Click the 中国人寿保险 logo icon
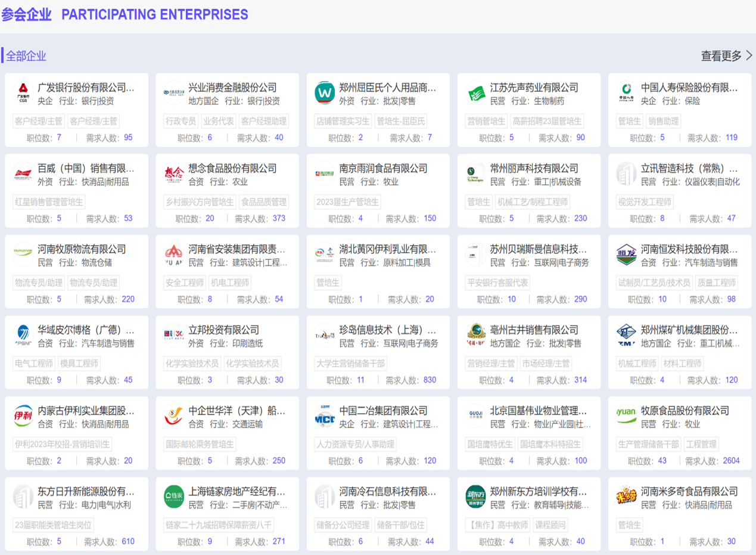Image resolution: width=756 pixels, height=555 pixels. pyautogui.click(x=626, y=93)
